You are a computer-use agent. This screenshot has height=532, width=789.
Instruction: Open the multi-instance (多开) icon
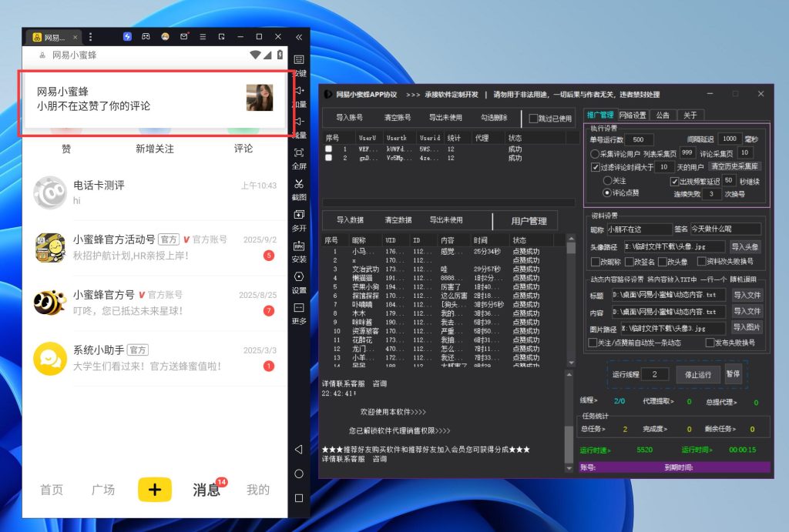299,215
